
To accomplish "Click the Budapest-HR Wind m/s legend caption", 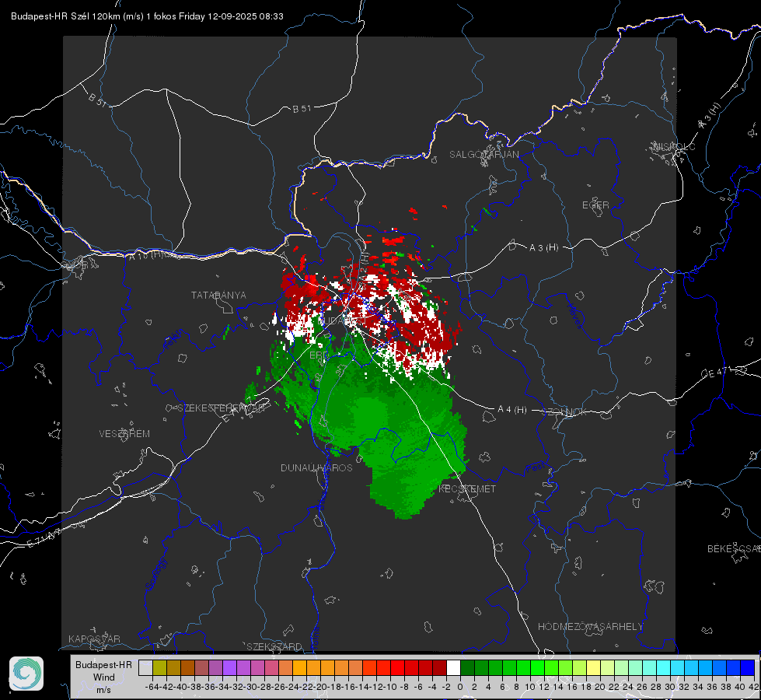I will coord(103,677).
